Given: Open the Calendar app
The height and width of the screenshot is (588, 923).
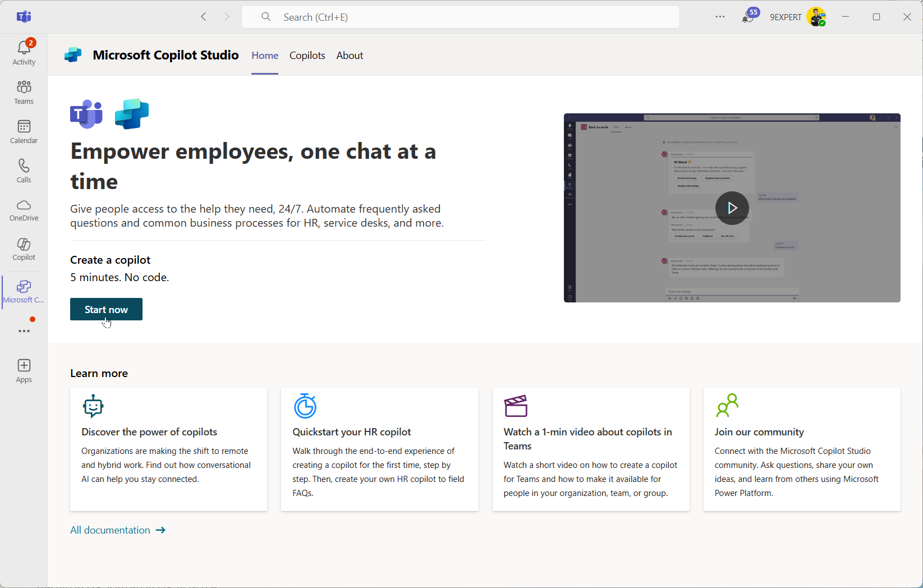Looking at the screenshot, I should point(24,131).
